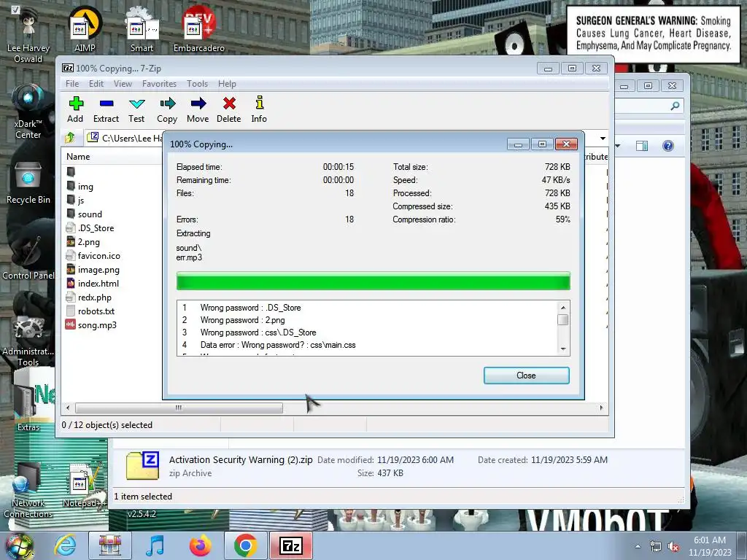Select the sound folder in the list
The height and width of the screenshot is (560, 747).
(x=85, y=214)
